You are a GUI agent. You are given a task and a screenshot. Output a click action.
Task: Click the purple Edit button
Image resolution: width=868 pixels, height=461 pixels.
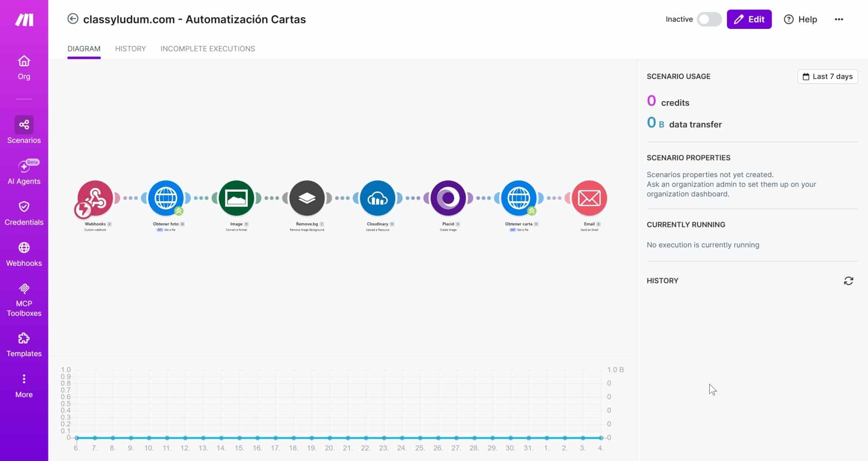tap(749, 19)
